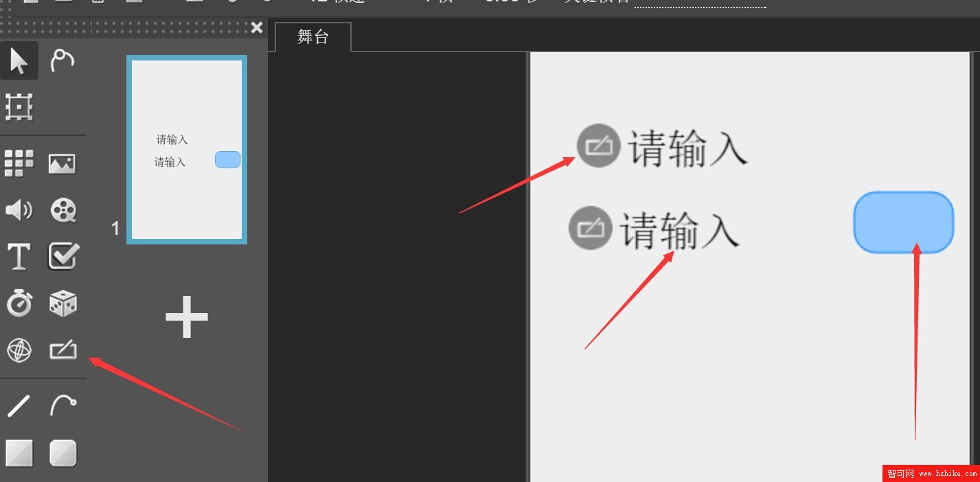
Task: Pick the stopwatch timer tool
Action: [x=19, y=303]
